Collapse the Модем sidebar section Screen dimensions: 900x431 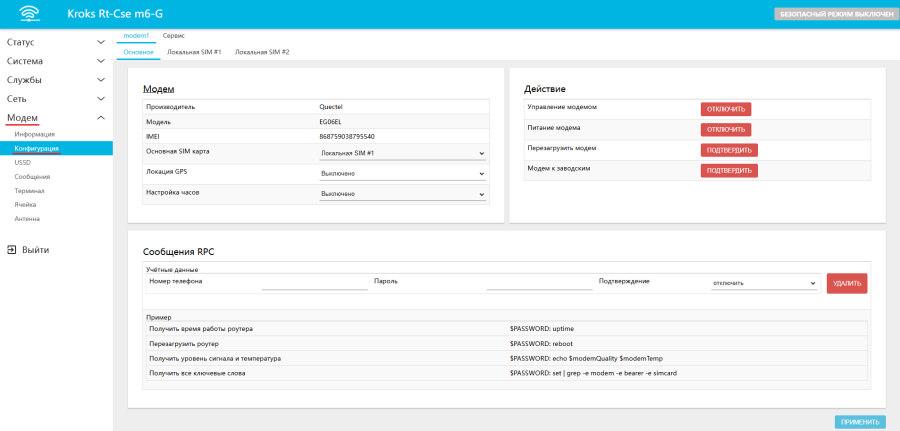[x=56, y=118]
